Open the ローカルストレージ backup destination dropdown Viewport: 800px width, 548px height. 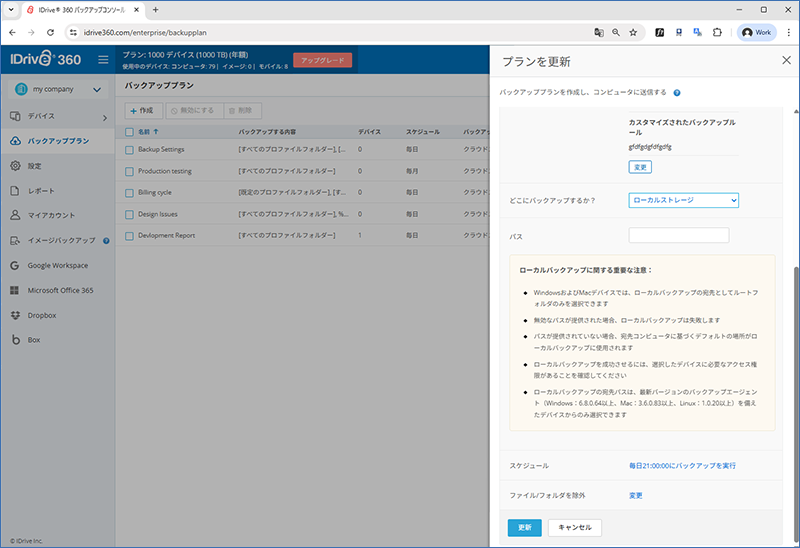683,200
